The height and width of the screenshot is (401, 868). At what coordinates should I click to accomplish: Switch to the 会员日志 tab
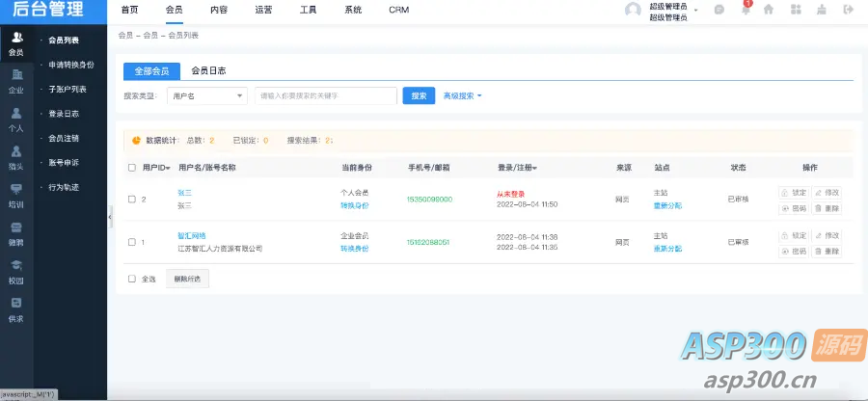point(208,70)
